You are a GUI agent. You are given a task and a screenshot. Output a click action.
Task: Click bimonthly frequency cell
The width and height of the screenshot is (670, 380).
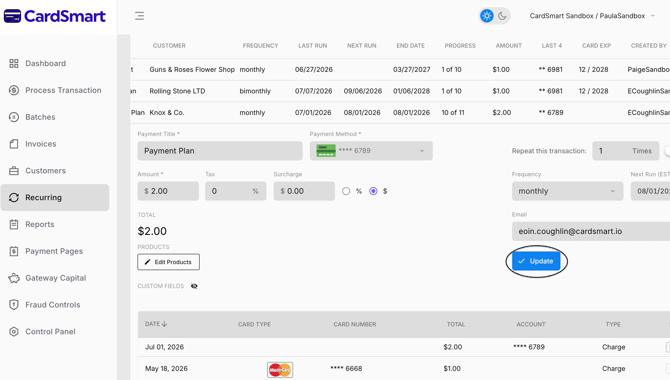click(255, 91)
